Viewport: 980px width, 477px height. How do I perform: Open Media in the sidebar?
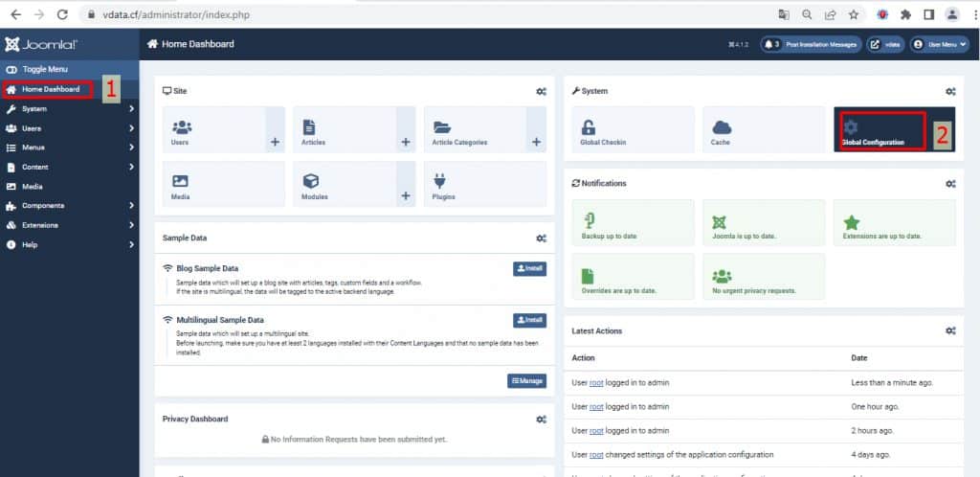tap(69, 187)
